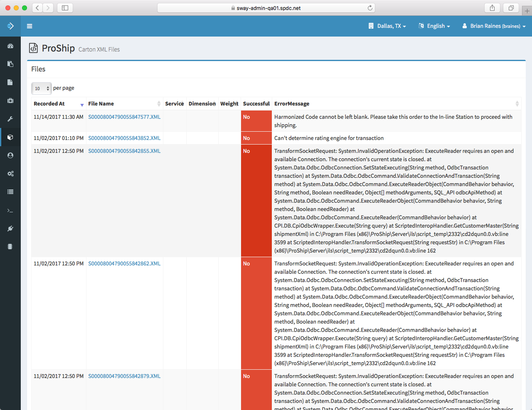The image size is (532, 410).
Task: Toggle the hamburger sidebar menu
Action: click(30, 26)
